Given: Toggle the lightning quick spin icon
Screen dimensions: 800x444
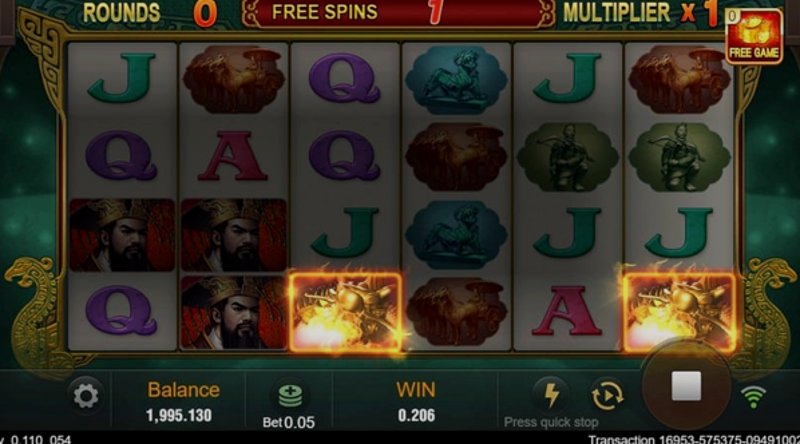Looking at the screenshot, I should click(552, 394).
